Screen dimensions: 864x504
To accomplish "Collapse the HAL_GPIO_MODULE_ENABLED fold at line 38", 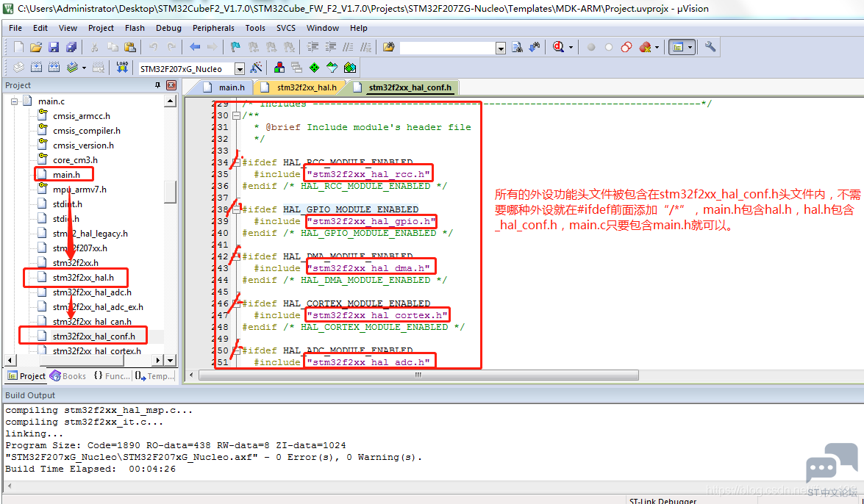I will pos(236,209).
